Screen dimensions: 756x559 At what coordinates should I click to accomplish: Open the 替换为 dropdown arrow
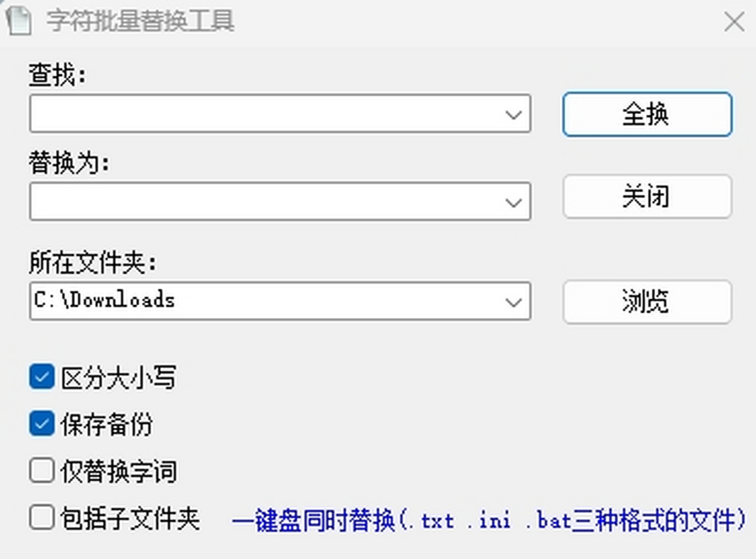[513, 202]
